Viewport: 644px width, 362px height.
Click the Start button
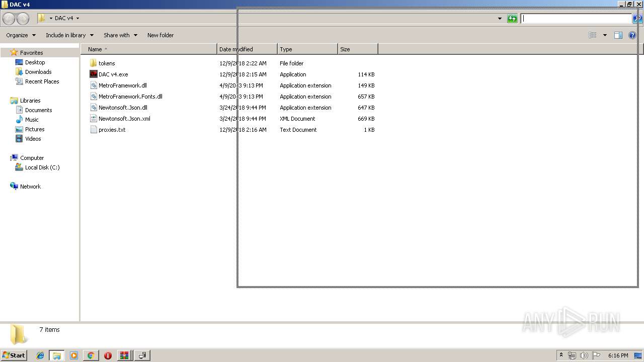point(14,355)
